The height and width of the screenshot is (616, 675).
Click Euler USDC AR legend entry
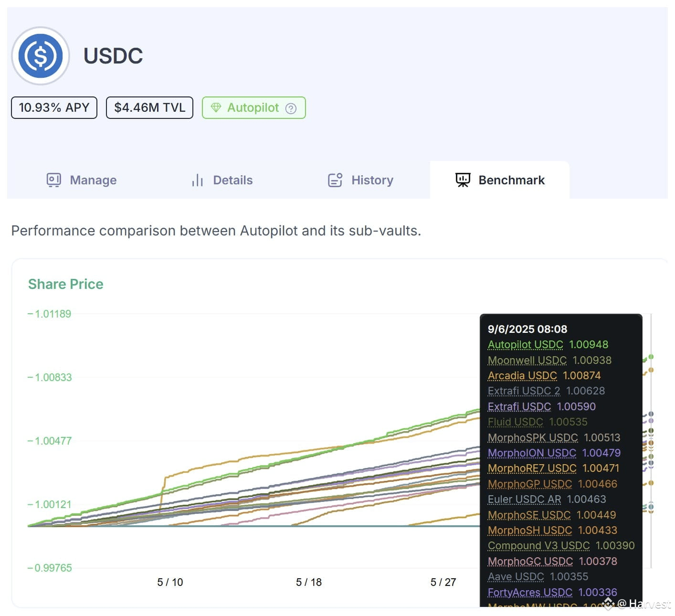click(x=524, y=499)
